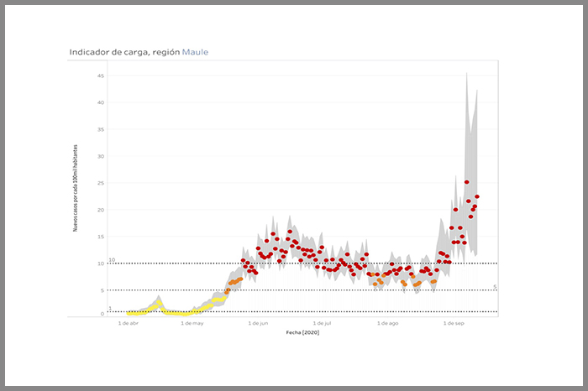Click the '1 de jul' x-axis label
The width and height of the screenshot is (588, 391).
[322, 322]
